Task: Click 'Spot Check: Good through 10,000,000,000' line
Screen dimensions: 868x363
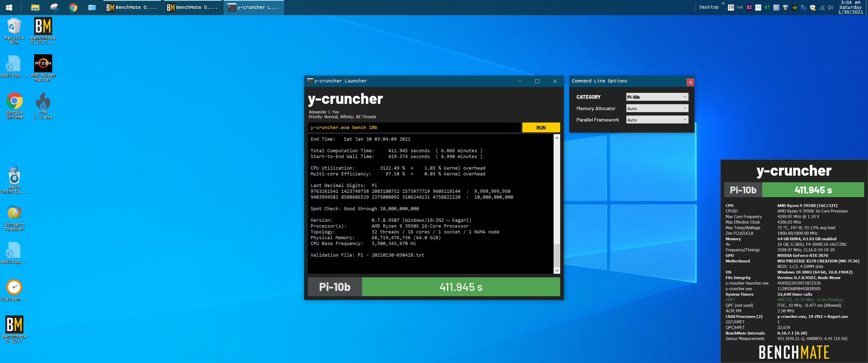Action: point(365,209)
